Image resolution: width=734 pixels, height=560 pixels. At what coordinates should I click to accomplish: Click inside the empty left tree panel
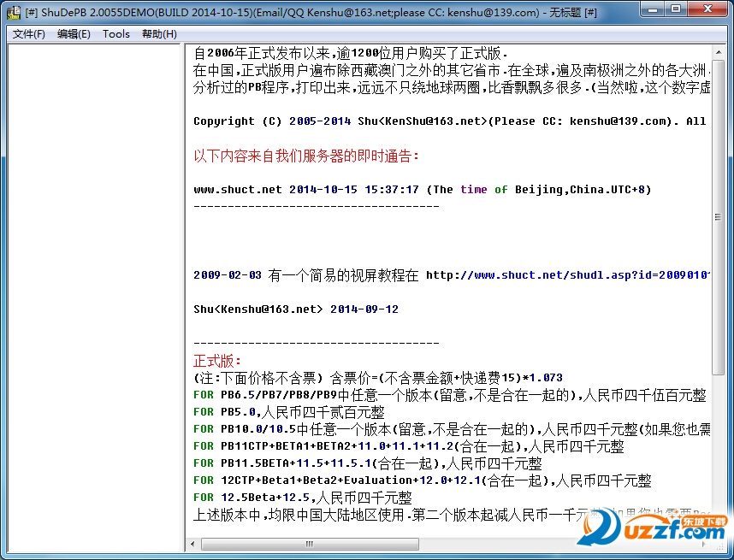94,291
